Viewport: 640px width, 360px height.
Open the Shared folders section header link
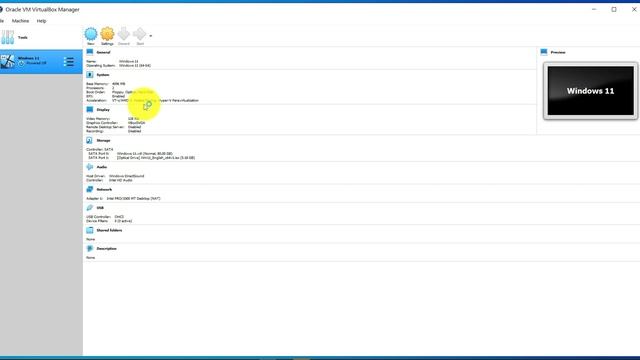pyautogui.click(x=109, y=230)
